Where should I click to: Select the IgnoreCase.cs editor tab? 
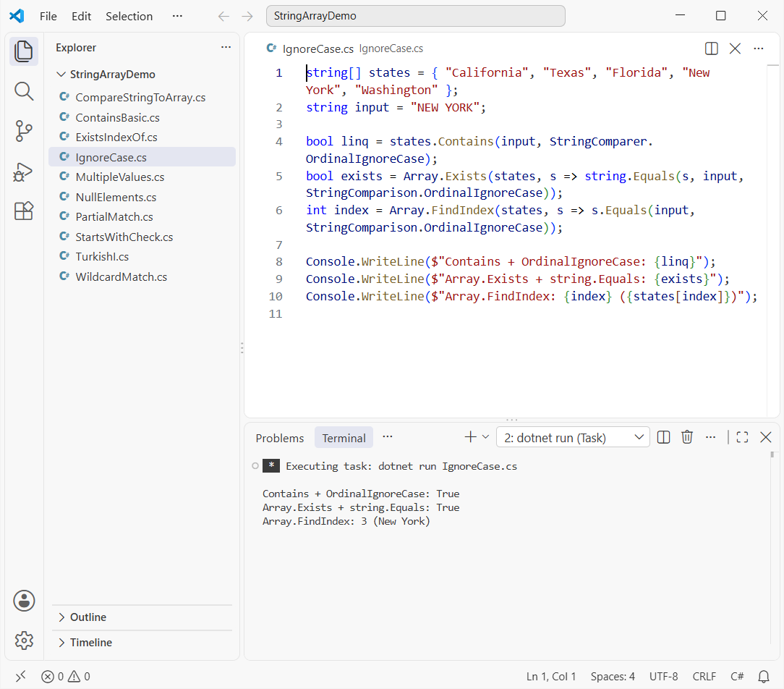tap(318, 48)
